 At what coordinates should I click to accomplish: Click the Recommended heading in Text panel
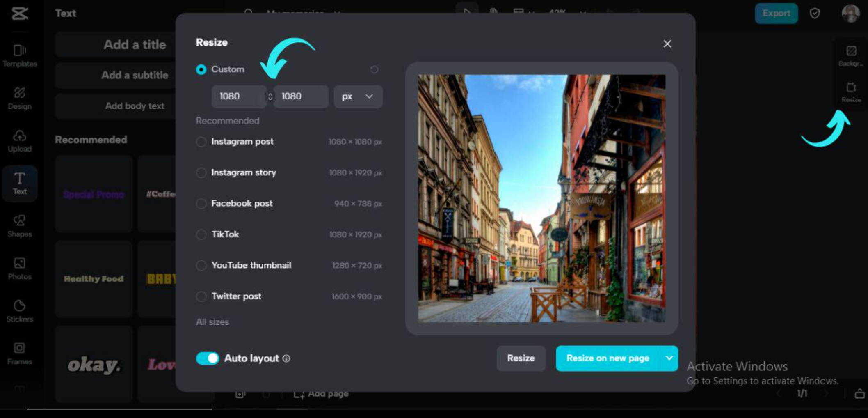pyautogui.click(x=91, y=140)
